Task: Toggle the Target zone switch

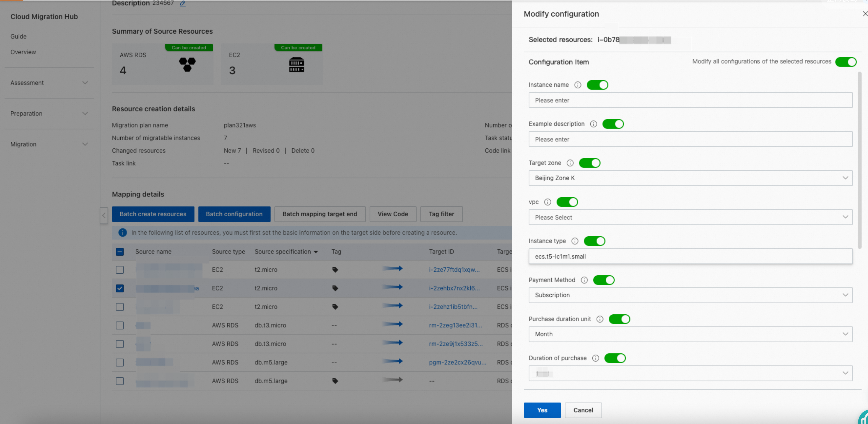Action: [x=590, y=163]
